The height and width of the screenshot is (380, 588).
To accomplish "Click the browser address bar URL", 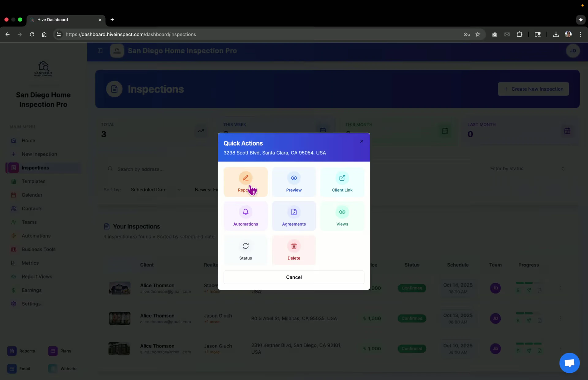I will pos(131,34).
